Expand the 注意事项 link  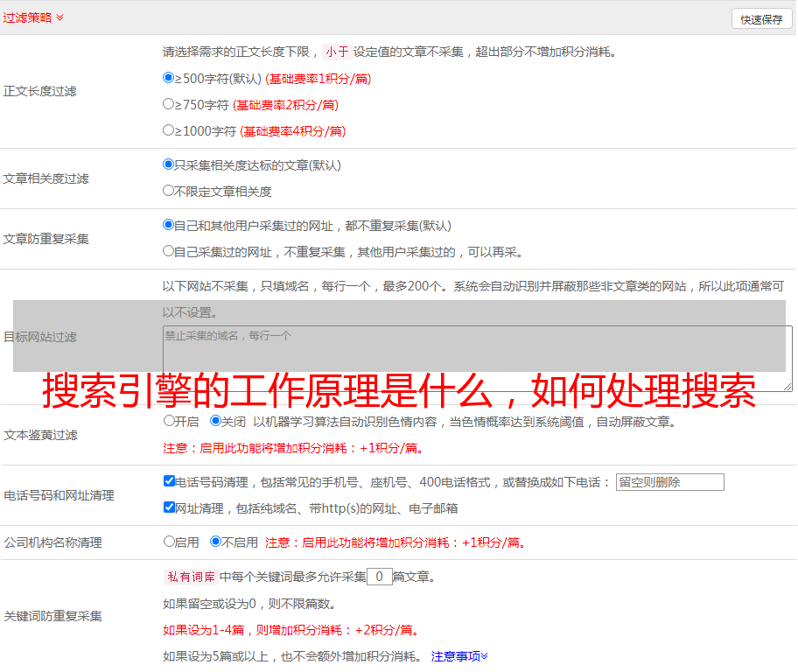click(x=459, y=655)
